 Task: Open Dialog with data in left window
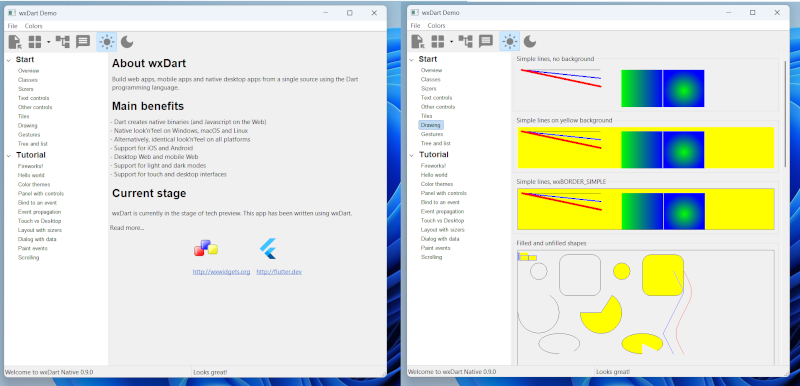pyautogui.click(x=37, y=239)
